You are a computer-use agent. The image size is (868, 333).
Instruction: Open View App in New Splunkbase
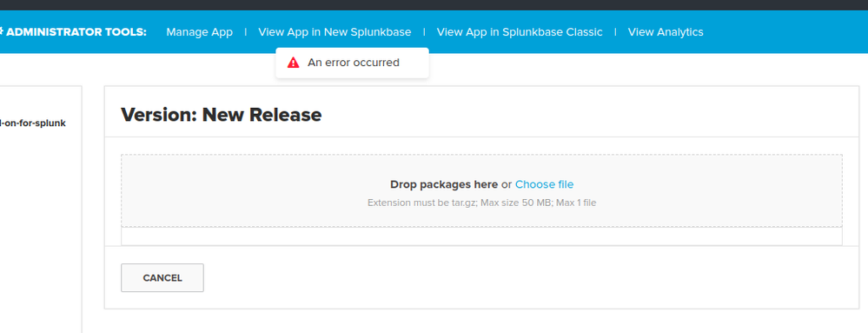click(x=335, y=32)
